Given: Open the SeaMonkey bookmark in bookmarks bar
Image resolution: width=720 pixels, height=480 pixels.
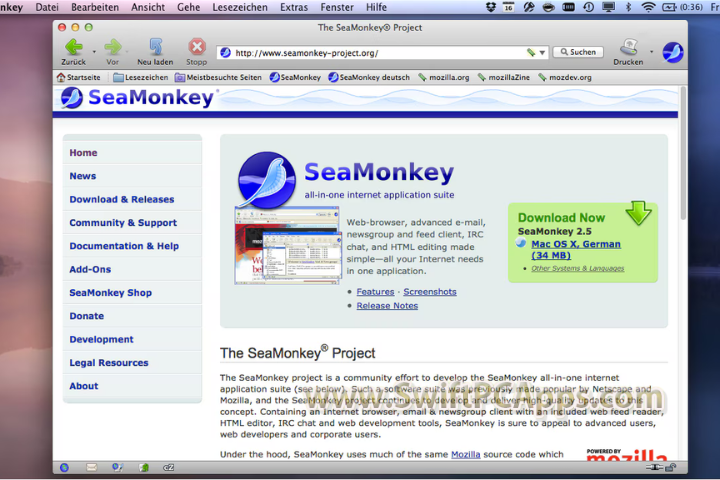Looking at the screenshot, I should point(295,77).
